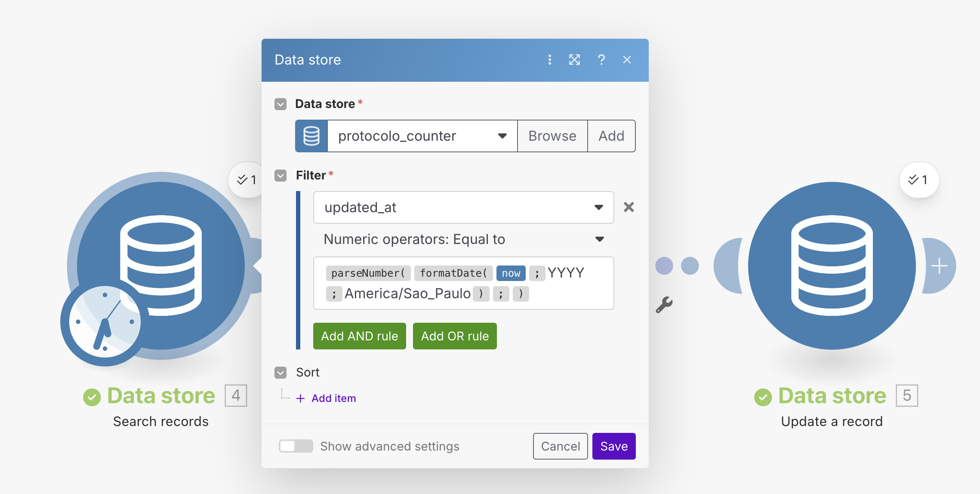
Task: Remove the updated_at filter rule
Action: pos(629,207)
